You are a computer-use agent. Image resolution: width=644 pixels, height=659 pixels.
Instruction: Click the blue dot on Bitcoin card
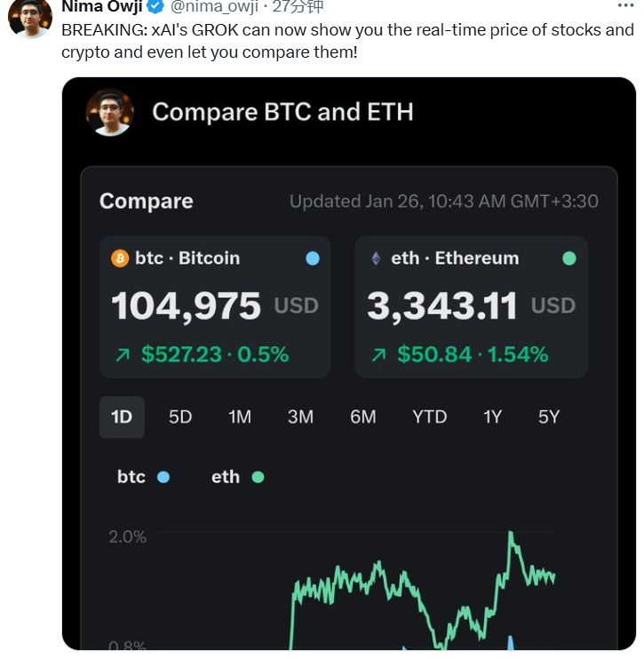(312, 258)
